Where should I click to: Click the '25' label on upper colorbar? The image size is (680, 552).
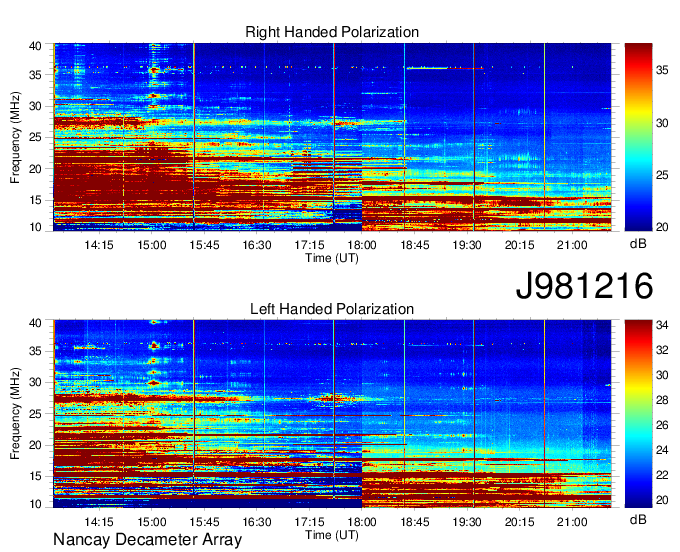[x=662, y=175]
